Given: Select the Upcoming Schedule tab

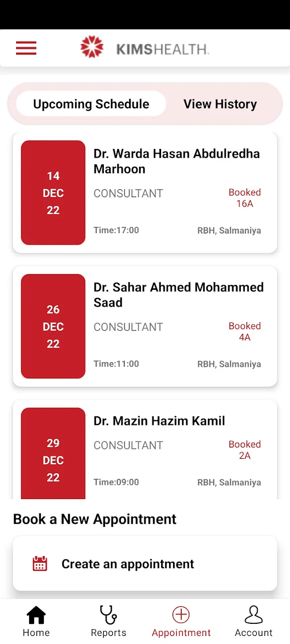Looking at the screenshot, I should (x=91, y=104).
